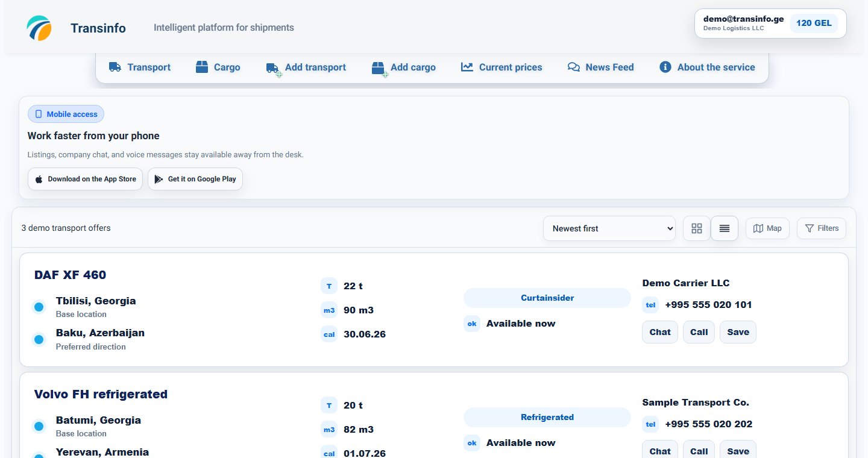The image size is (868, 458).
Task: Toggle the Map view button
Action: (767, 228)
